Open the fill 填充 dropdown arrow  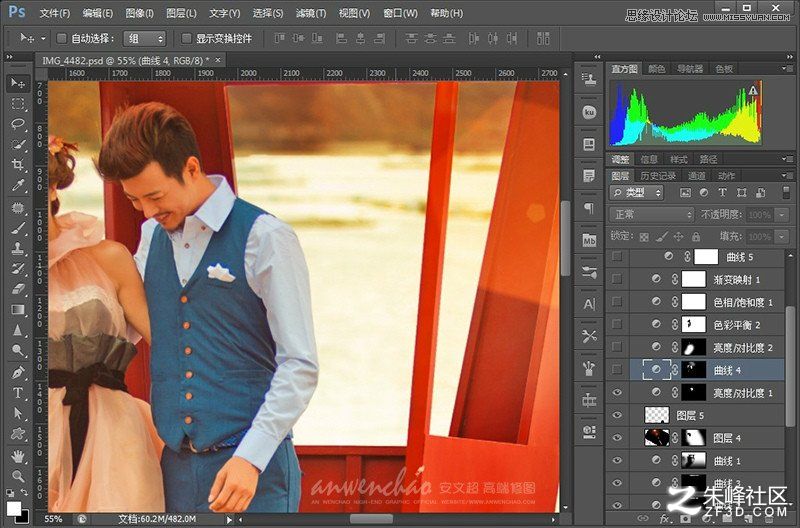tap(782, 237)
